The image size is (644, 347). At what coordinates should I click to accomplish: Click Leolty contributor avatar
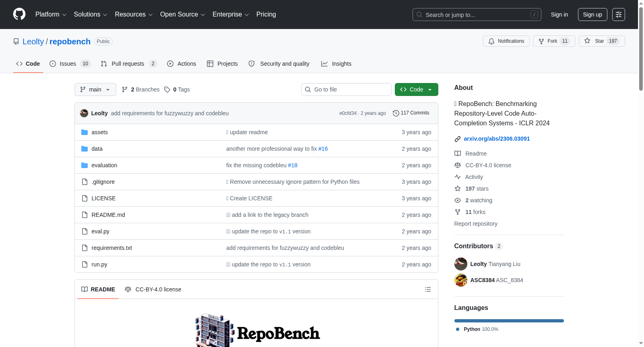461,264
